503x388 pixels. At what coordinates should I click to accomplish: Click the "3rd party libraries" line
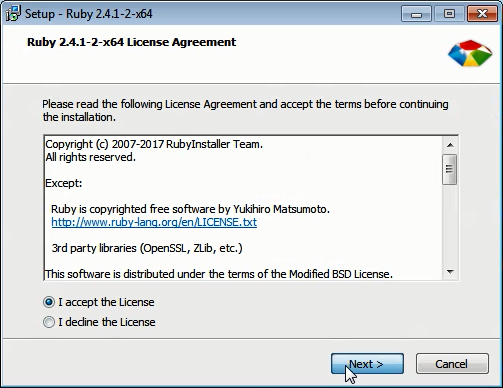[x=147, y=248]
